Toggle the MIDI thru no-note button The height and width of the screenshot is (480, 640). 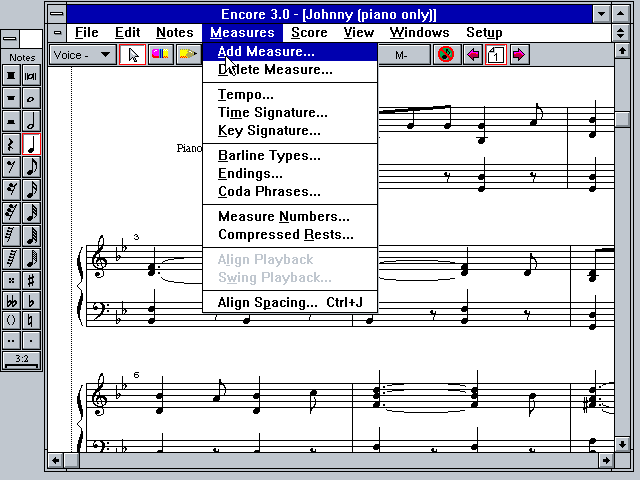click(x=446, y=55)
